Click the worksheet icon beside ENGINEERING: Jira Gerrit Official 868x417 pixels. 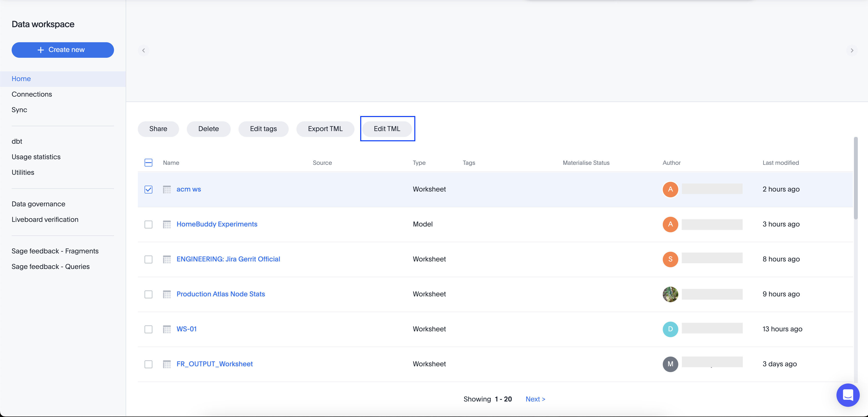click(167, 259)
